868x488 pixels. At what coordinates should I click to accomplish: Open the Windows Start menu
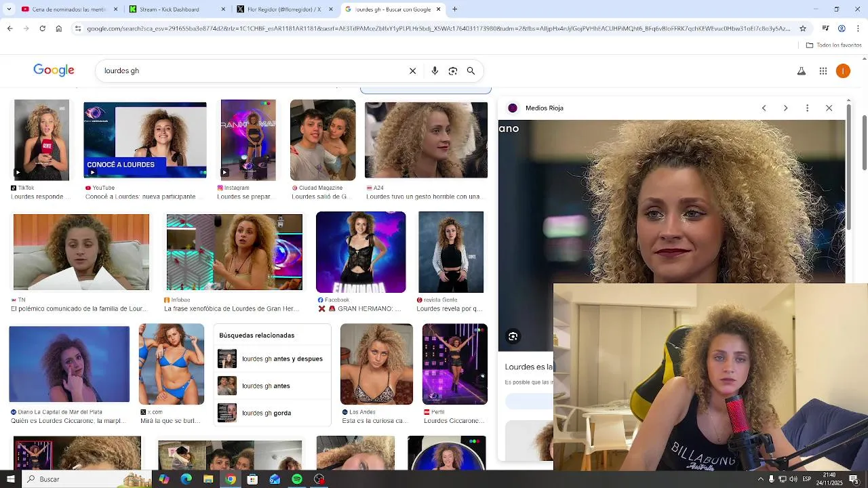coord(12,479)
